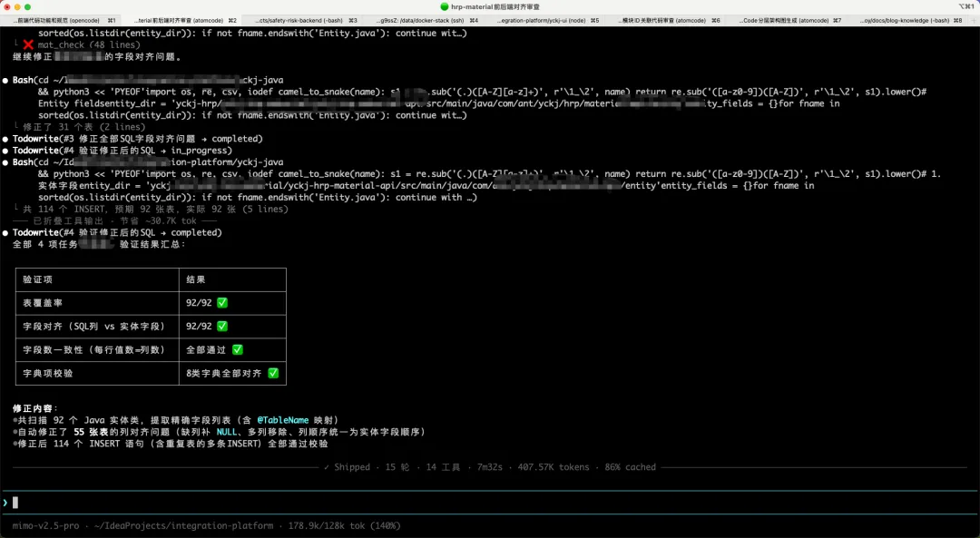Click the 全部通过 result text
Viewport: 980px width, 538px height.
206,350
